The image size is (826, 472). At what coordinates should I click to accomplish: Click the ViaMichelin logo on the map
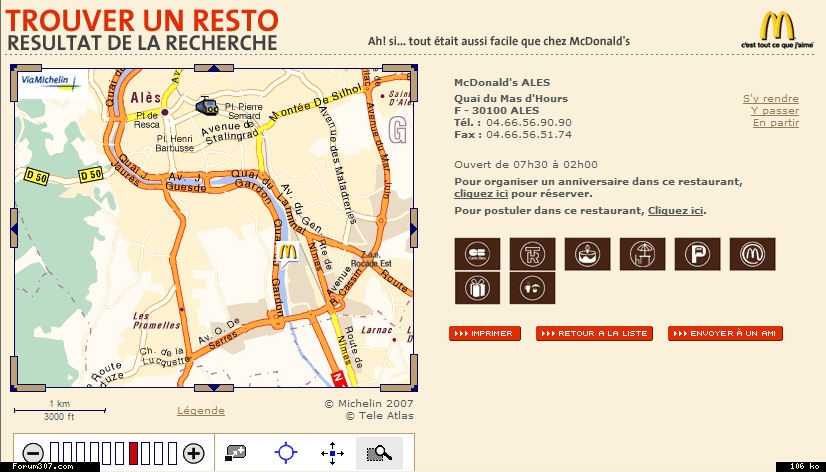tap(51, 82)
